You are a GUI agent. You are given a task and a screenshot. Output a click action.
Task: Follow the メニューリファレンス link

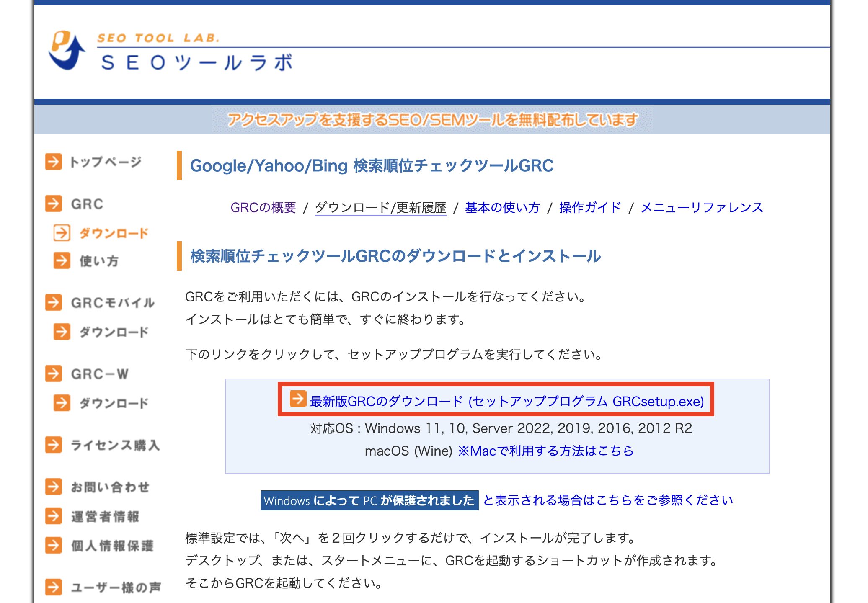pyautogui.click(x=702, y=208)
